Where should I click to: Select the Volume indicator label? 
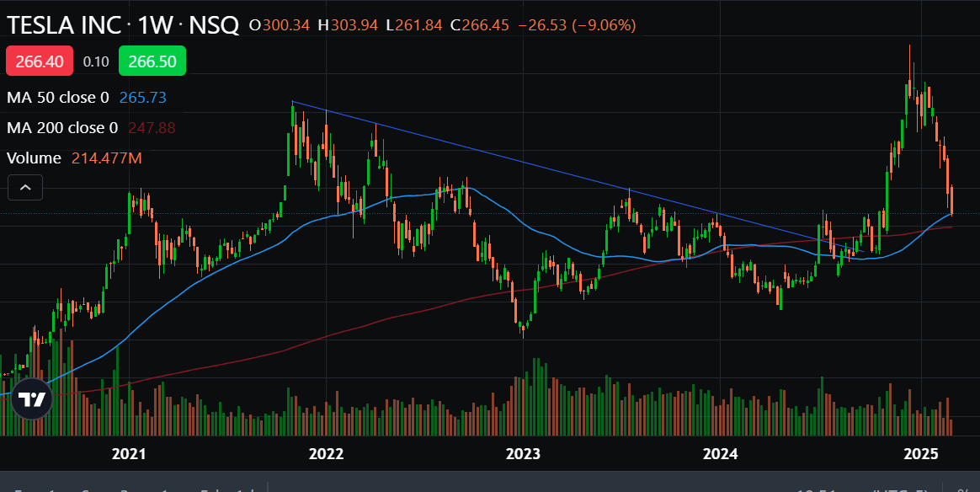click(x=35, y=158)
